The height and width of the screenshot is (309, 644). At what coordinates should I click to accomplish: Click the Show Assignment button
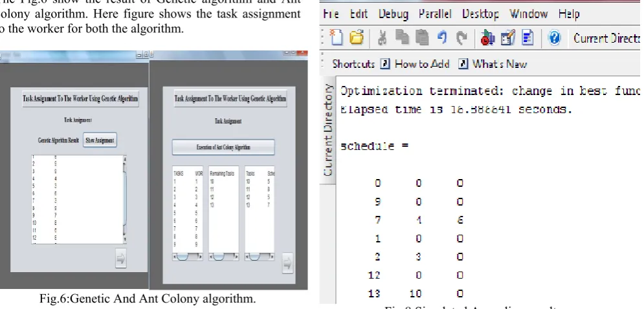pyautogui.click(x=100, y=140)
